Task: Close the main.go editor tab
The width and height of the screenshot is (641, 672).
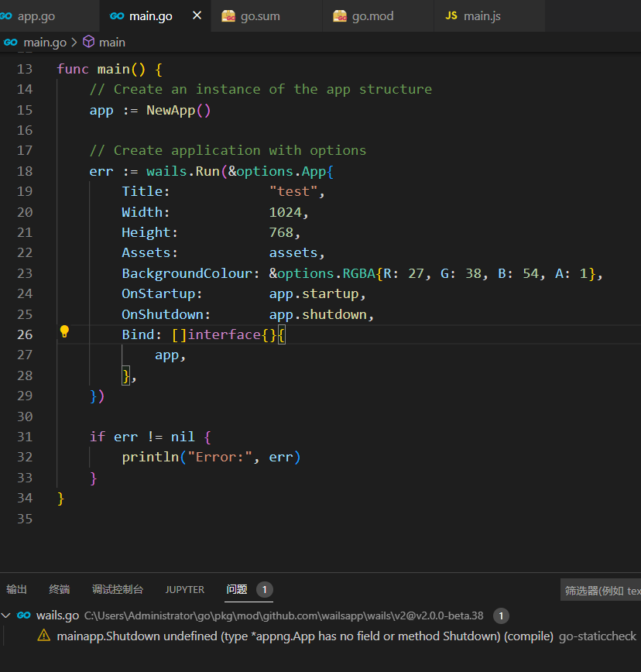Action: pyautogui.click(x=196, y=14)
